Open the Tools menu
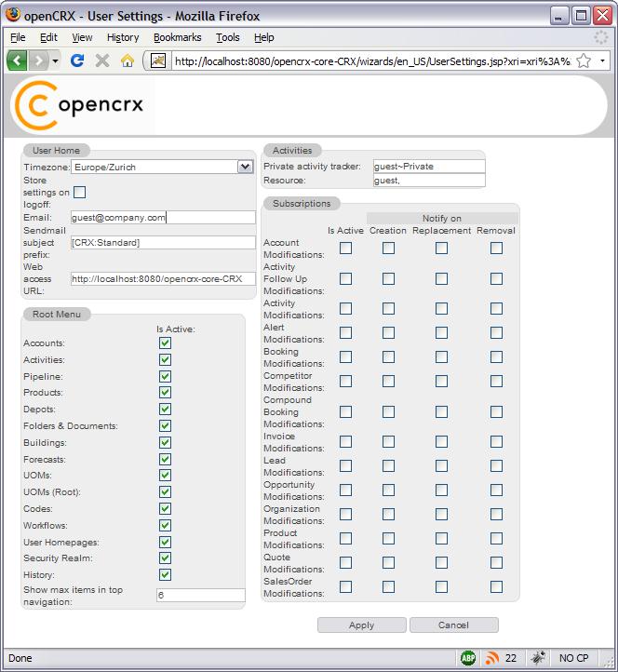 coord(228,38)
